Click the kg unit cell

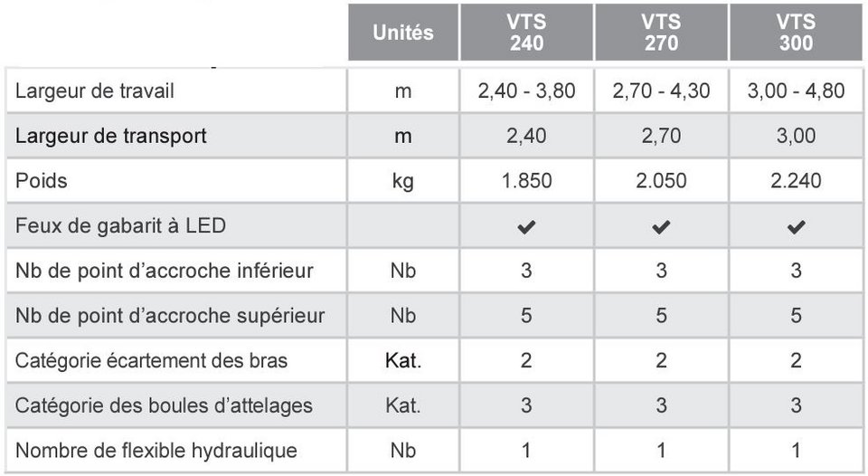coord(403,181)
